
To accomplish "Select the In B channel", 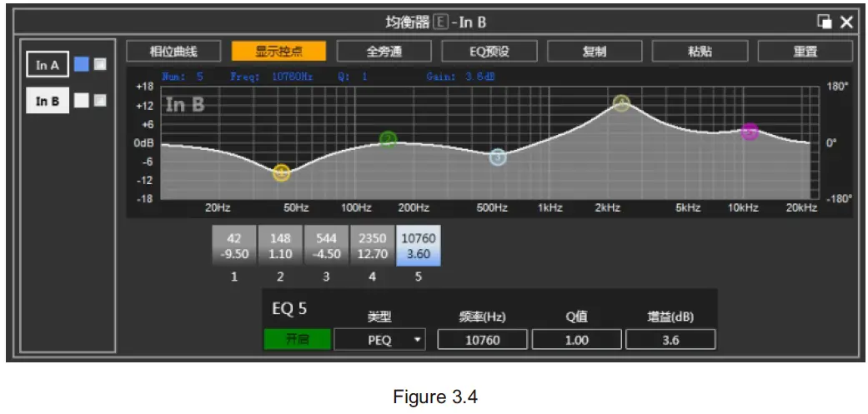I will pos(48,101).
